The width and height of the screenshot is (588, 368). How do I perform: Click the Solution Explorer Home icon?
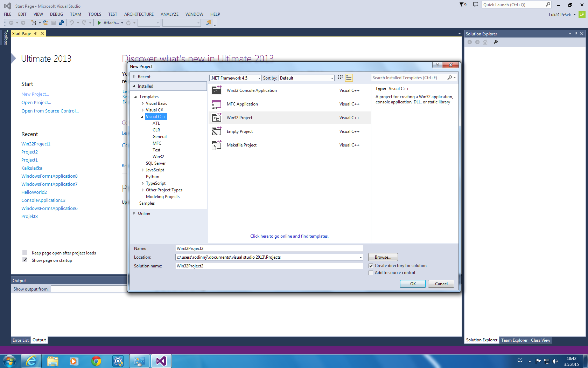[485, 42]
